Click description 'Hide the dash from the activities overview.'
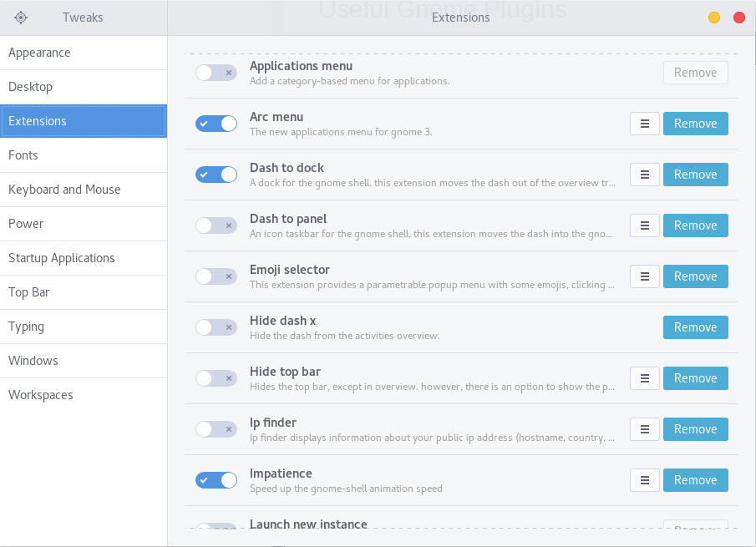756x547 pixels. click(x=345, y=336)
